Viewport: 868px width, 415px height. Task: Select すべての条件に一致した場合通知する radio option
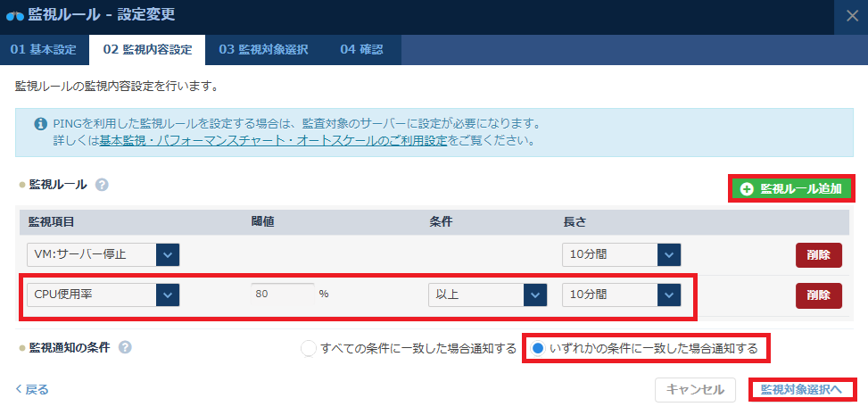coord(309,348)
